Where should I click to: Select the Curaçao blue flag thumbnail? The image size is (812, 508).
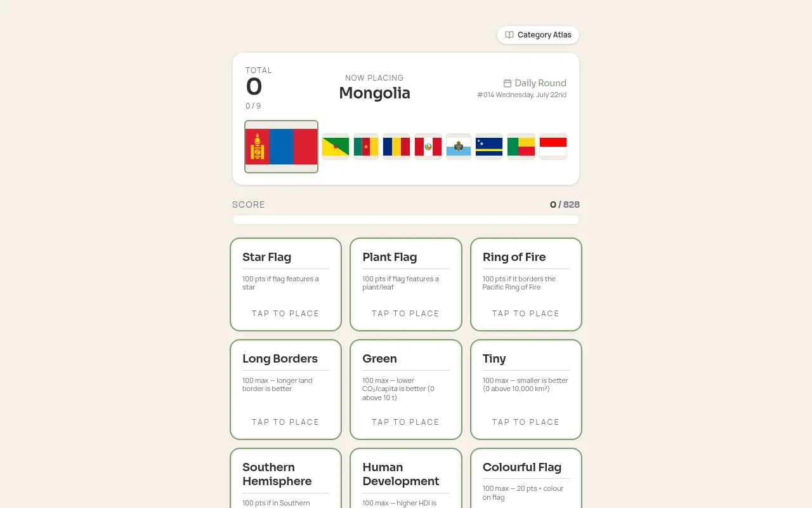click(489, 147)
